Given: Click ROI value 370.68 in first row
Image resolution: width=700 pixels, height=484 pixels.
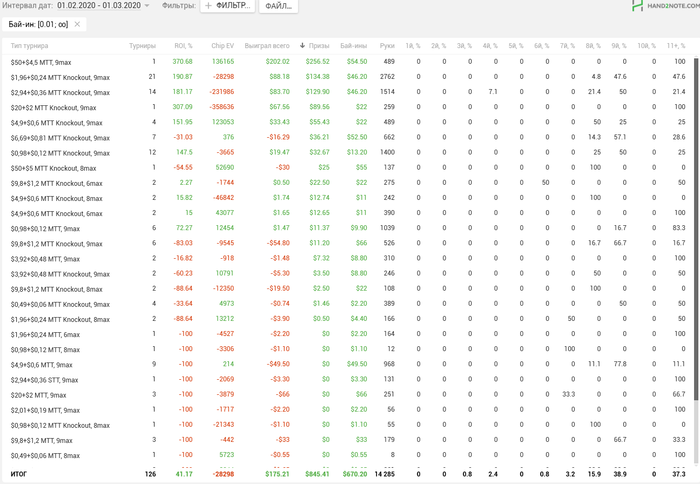Looking at the screenshot, I should [183, 62].
